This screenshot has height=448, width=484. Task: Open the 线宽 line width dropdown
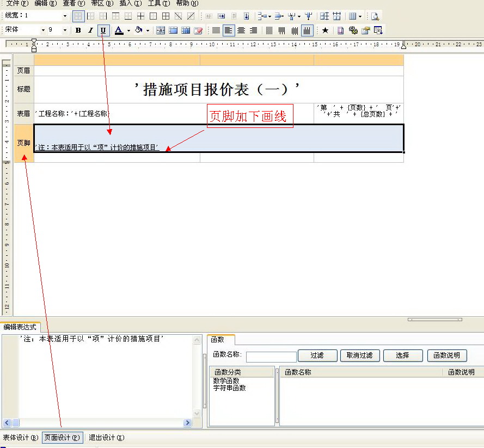point(65,16)
